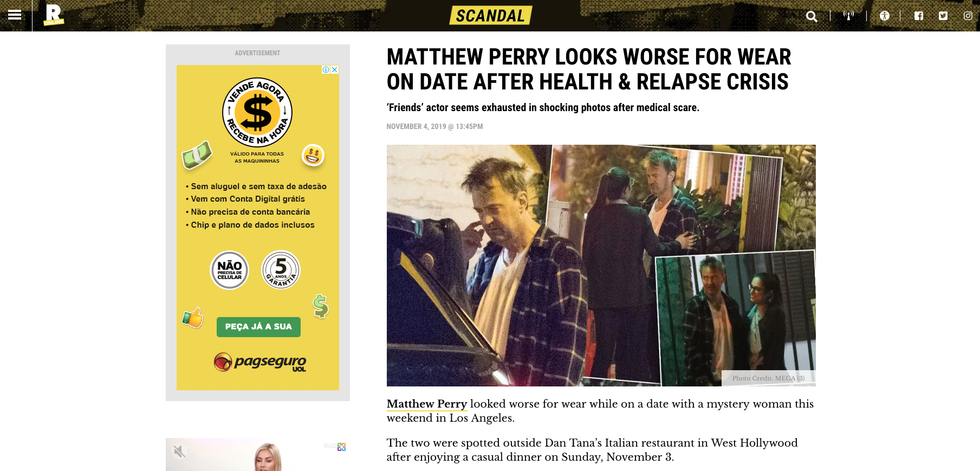Close the PagSeguro ad with X

(335, 69)
